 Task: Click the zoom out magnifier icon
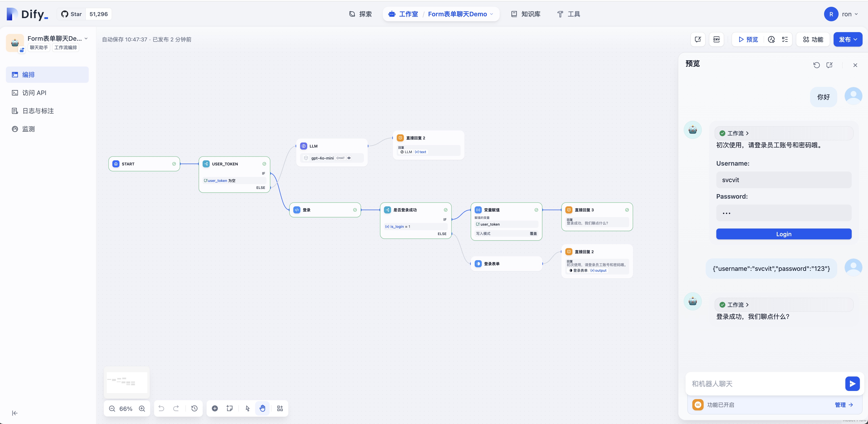coord(112,409)
